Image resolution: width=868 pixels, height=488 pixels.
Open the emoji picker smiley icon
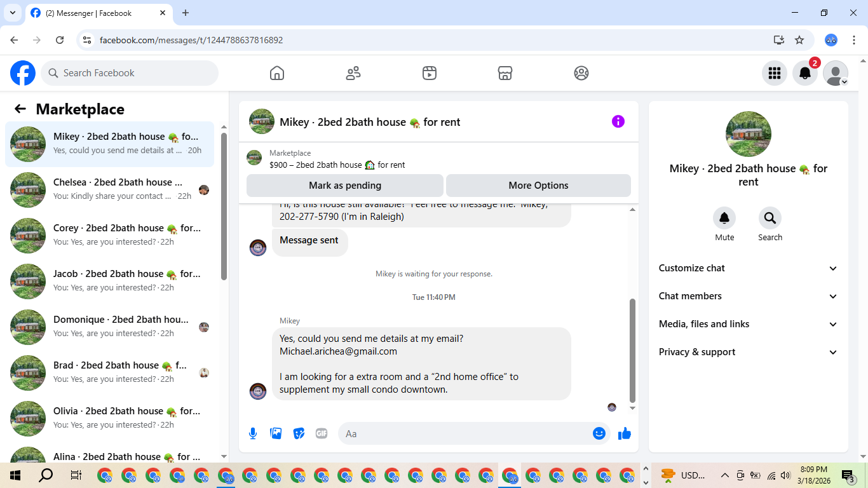pyautogui.click(x=599, y=433)
